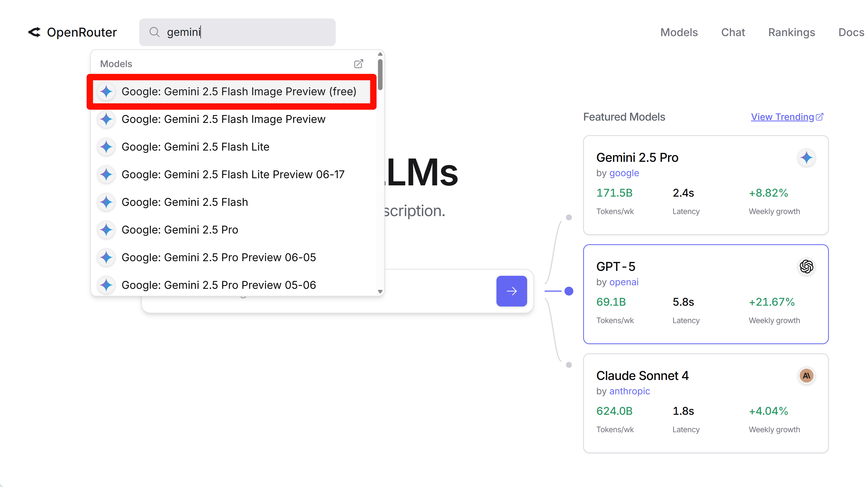
Task: Select the GPT-5 carousel indicator dot
Action: click(x=569, y=291)
